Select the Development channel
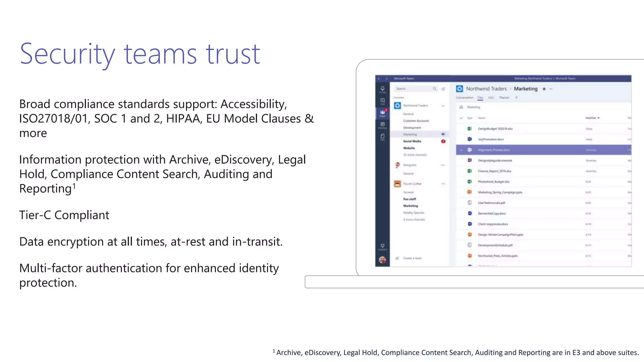This screenshot has height=362, width=644. pyautogui.click(x=412, y=128)
